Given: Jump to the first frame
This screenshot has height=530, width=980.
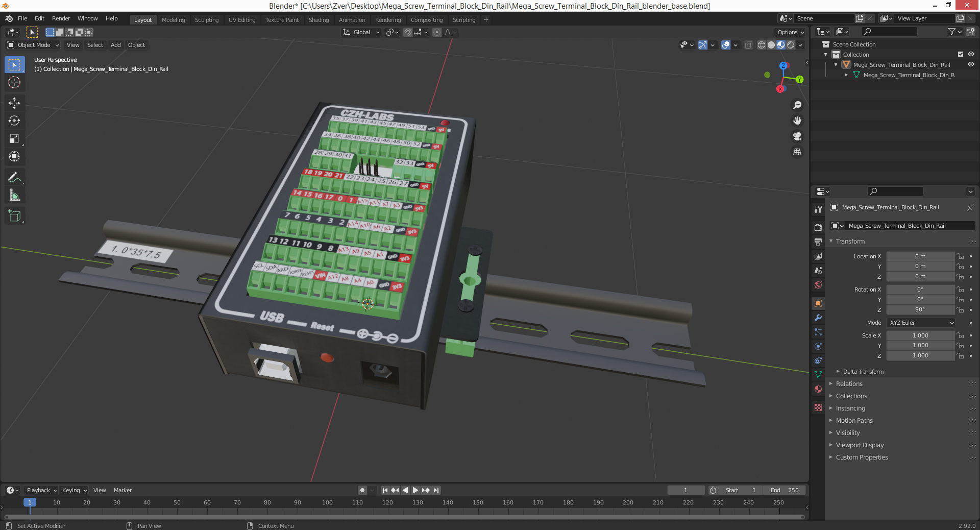Looking at the screenshot, I should pos(385,490).
